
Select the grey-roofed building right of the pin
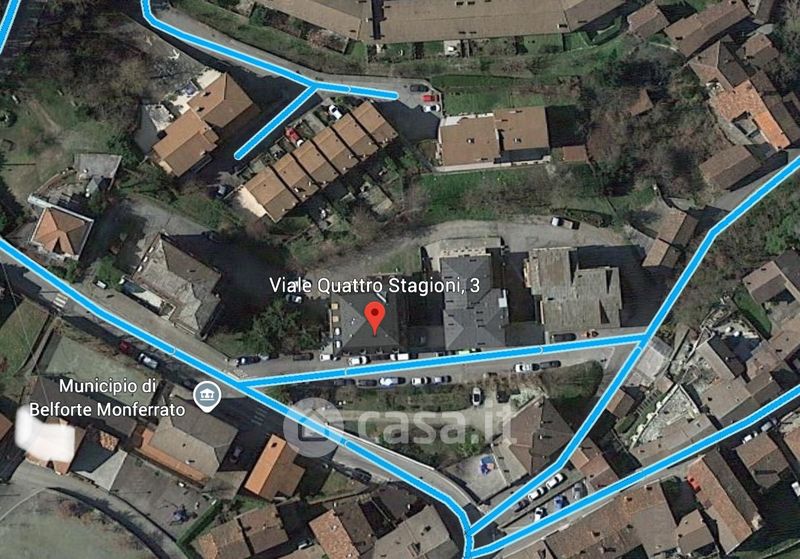click(474, 302)
